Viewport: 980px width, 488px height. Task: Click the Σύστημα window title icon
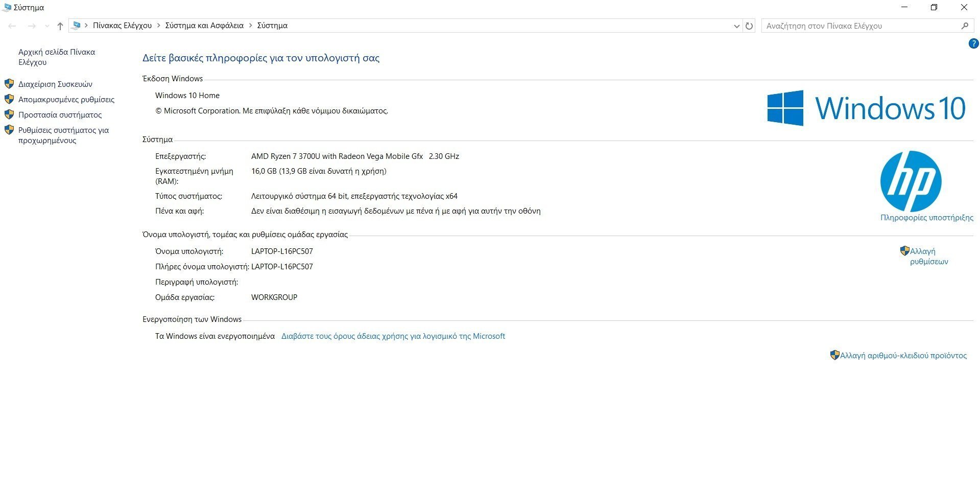point(7,7)
